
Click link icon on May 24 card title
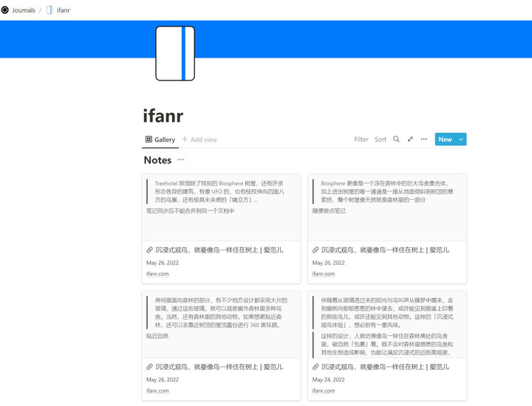click(316, 367)
